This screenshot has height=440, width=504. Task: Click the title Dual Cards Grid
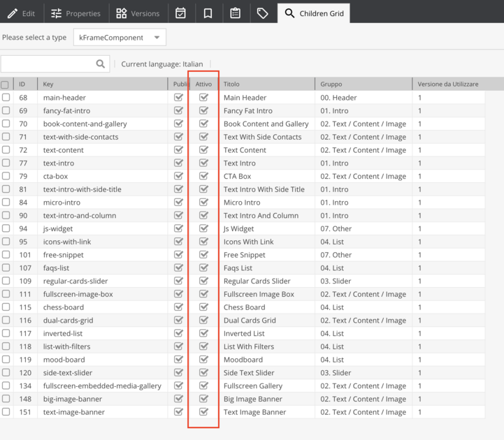(x=250, y=320)
